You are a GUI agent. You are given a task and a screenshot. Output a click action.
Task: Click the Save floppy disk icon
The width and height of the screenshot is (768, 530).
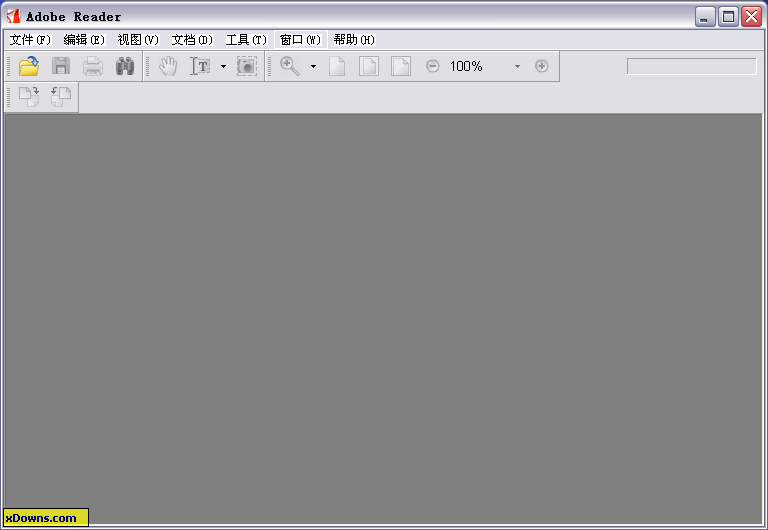point(61,66)
